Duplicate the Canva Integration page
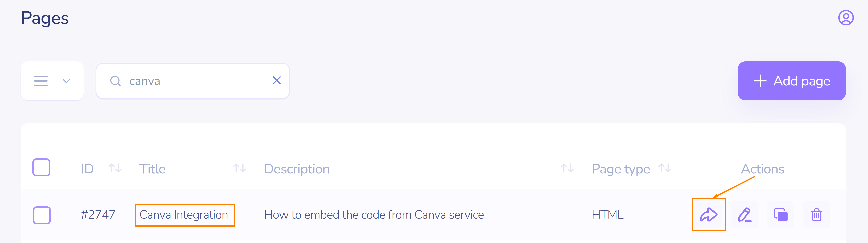Screen dimensions: 868x243 (781, 215)
